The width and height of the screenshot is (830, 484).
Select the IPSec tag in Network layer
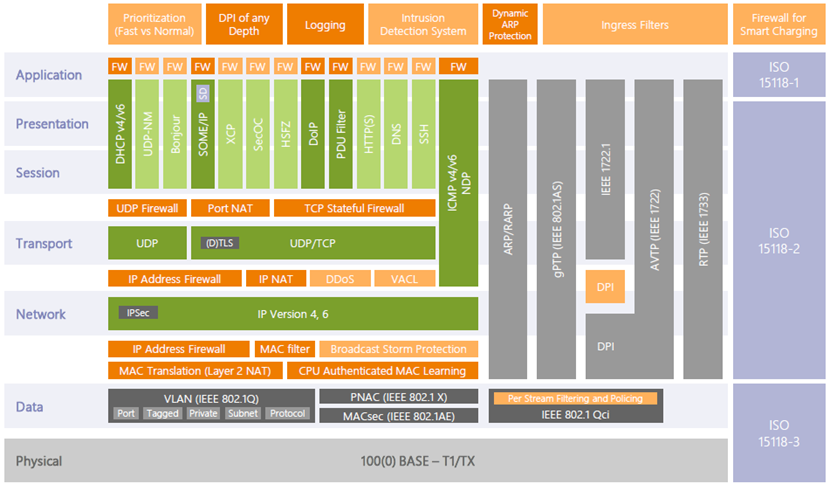click(136, 313)
